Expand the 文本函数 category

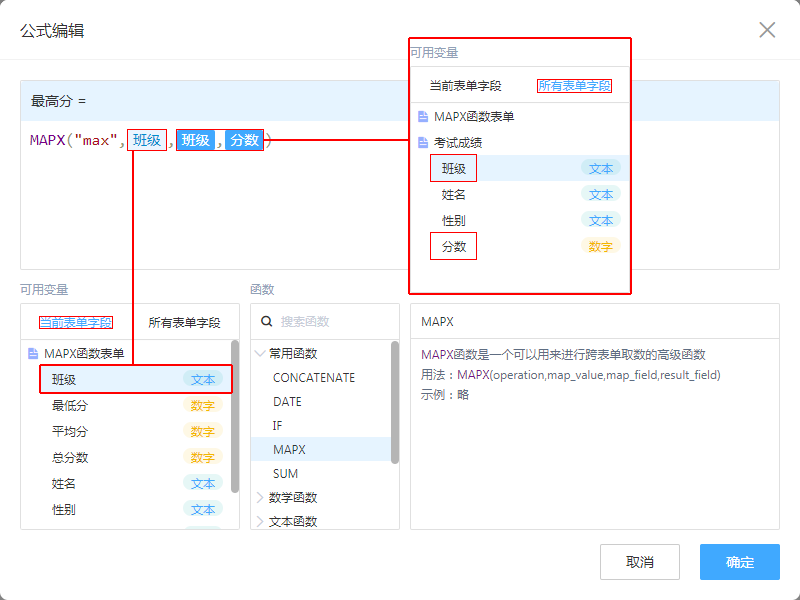click(x=261, y=521)
